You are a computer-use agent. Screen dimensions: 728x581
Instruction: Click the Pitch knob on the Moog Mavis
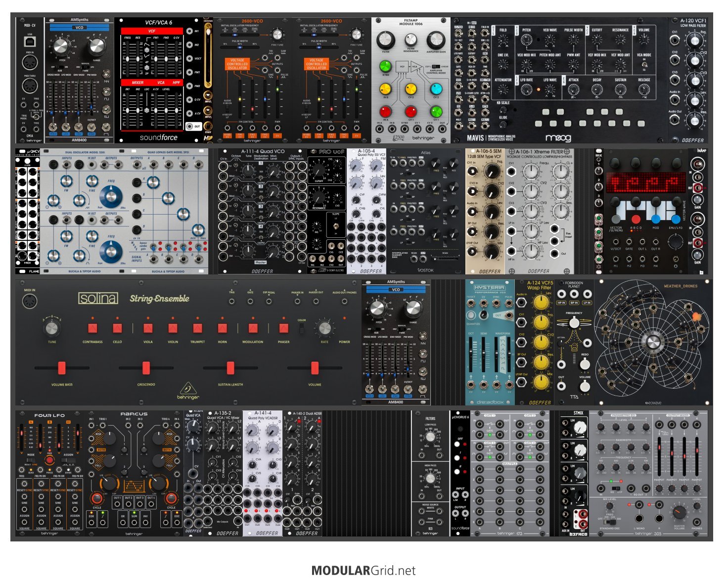point(526,40)
